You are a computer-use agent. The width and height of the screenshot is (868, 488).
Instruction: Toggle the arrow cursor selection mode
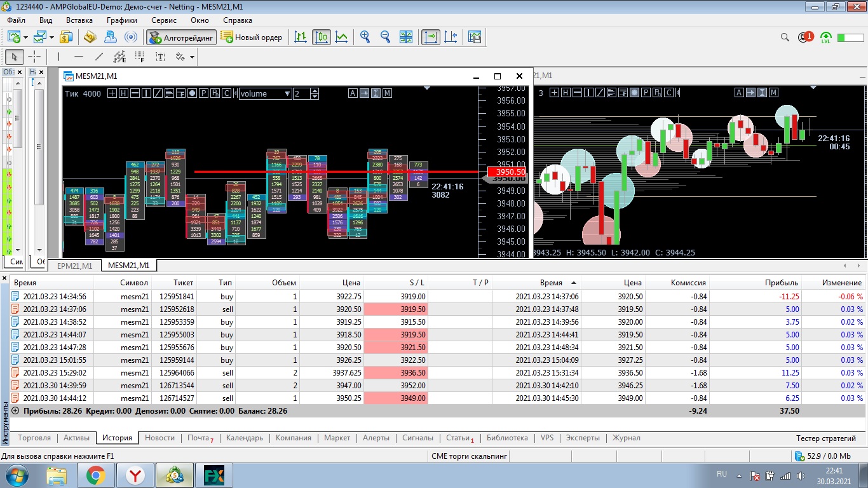coord(15,57)
